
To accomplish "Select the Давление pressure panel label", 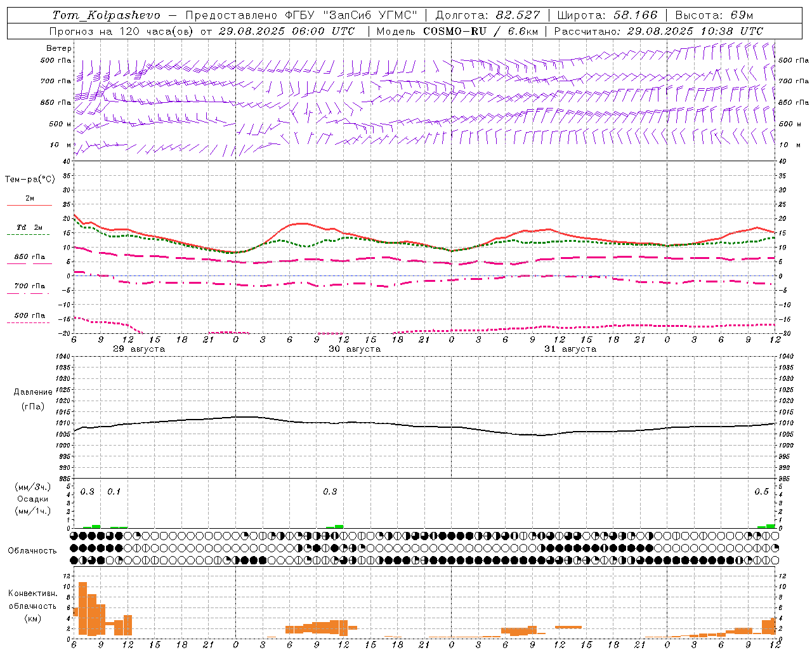I will click(x=33, y=392).
